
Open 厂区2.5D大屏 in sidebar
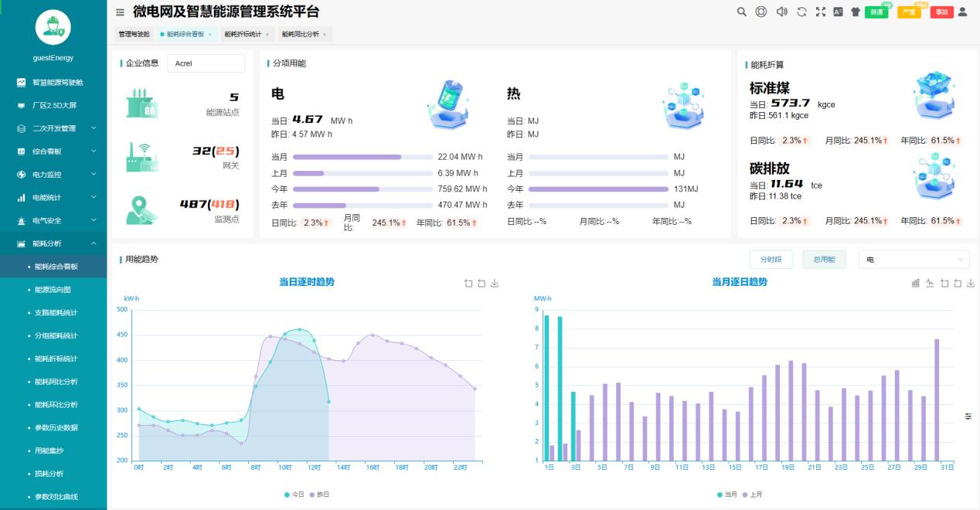point(53,105)
